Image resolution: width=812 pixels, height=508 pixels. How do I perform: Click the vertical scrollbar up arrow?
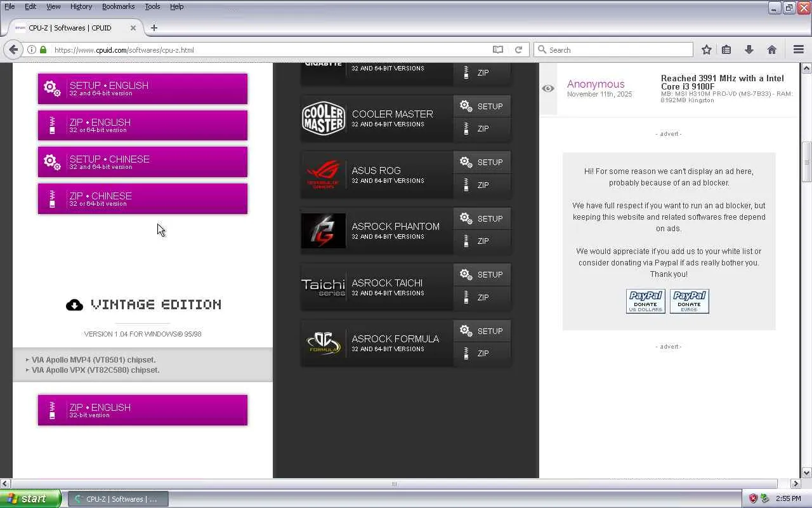[807, 68]
